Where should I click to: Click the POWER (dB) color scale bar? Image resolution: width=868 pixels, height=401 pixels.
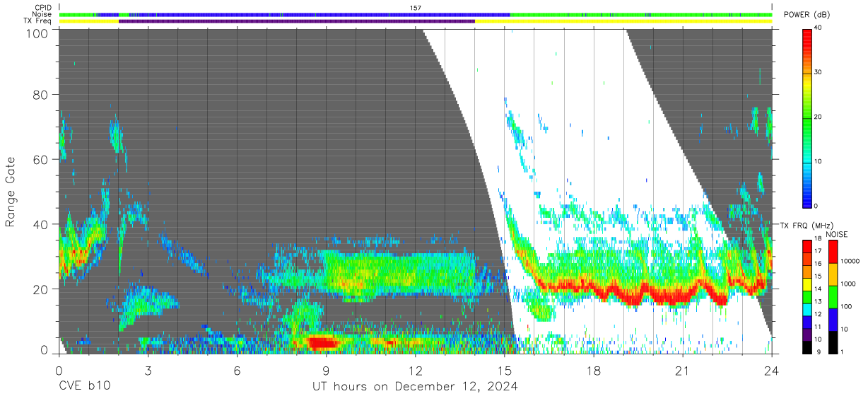click(x=808, y=117)
